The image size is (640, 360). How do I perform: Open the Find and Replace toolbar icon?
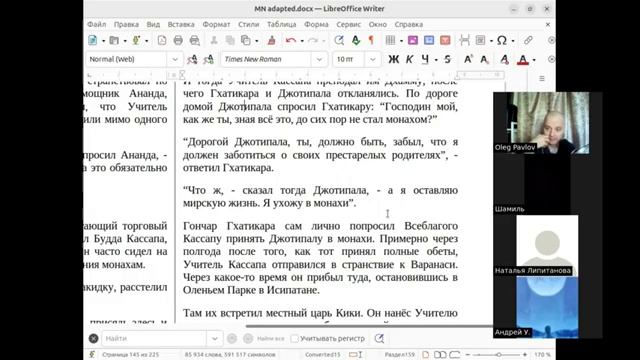coord(339,40)
